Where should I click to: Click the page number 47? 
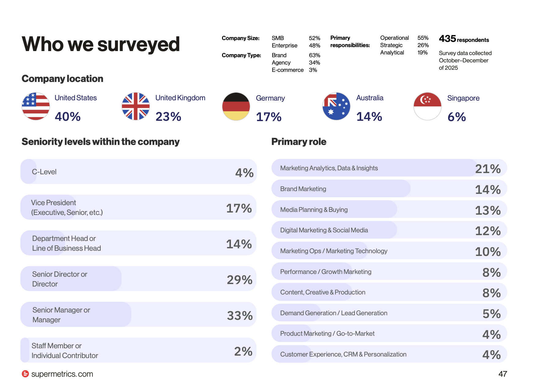click(x=503, y=374)
